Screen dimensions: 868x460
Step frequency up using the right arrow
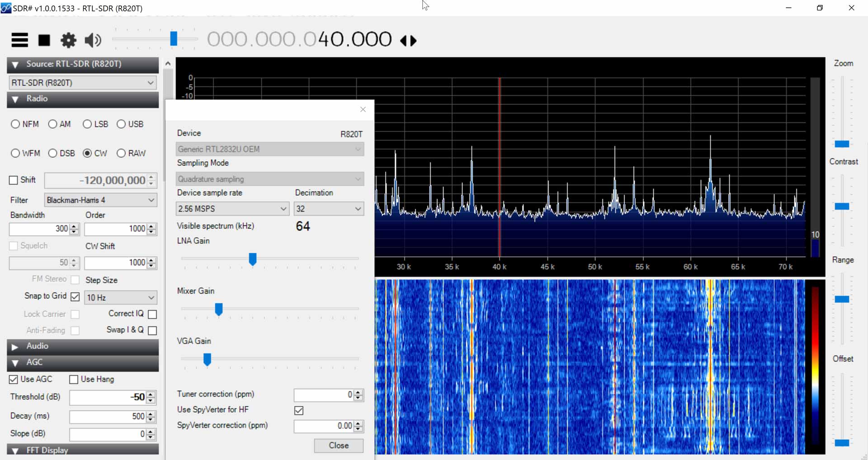414,40
